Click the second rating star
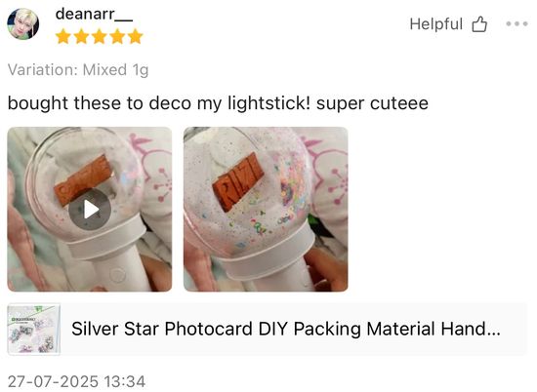537x392 pixels. [x=81, y=37]
